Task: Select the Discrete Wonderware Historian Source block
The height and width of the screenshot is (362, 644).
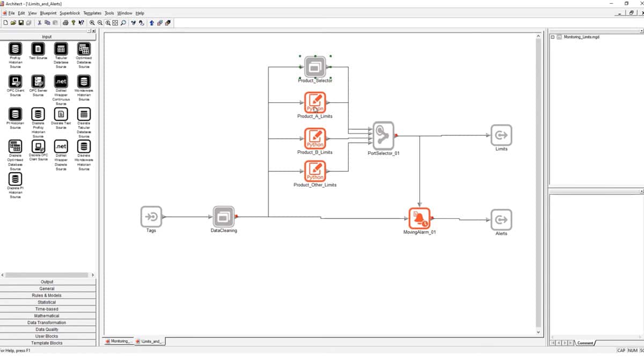Action: (84, 146)
